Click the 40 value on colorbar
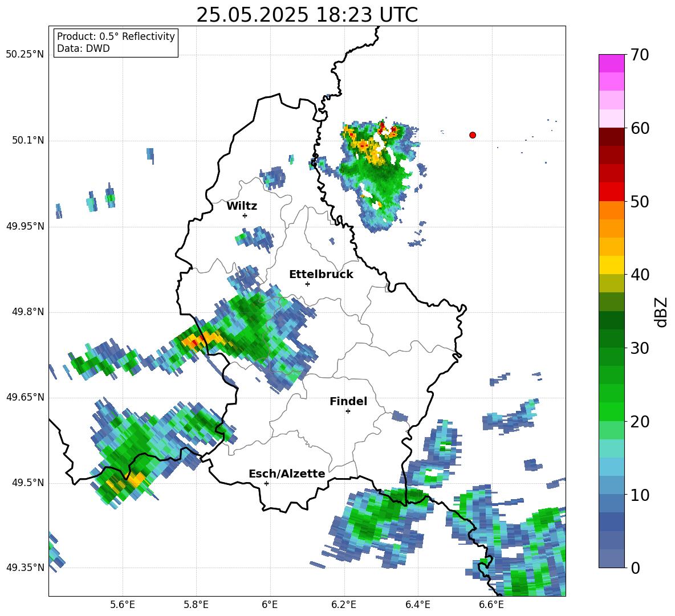Viewport: 675px width, 616px height. [x=639, y=275]
